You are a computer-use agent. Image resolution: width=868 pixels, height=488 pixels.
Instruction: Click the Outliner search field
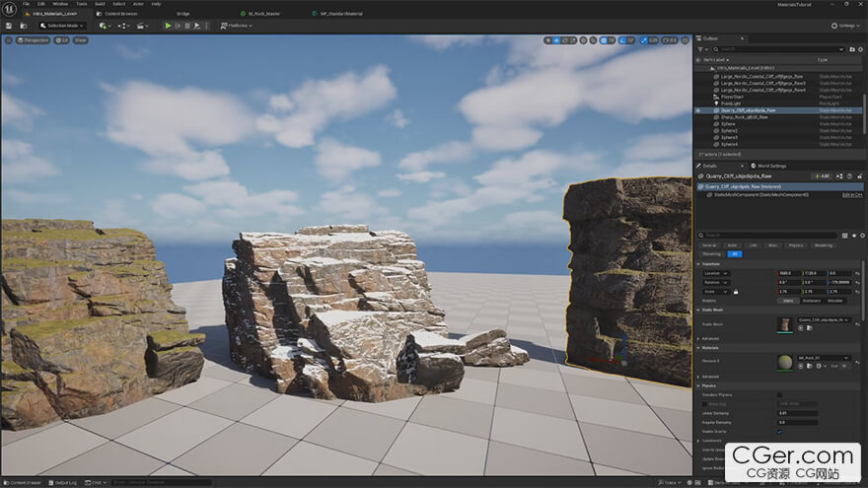coord(779,49)
